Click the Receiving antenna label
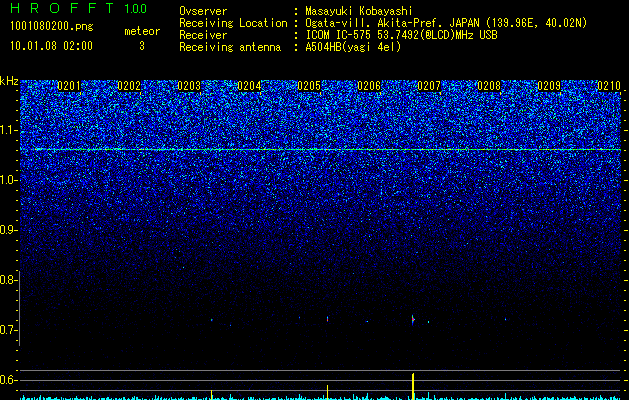 point(230,47)
